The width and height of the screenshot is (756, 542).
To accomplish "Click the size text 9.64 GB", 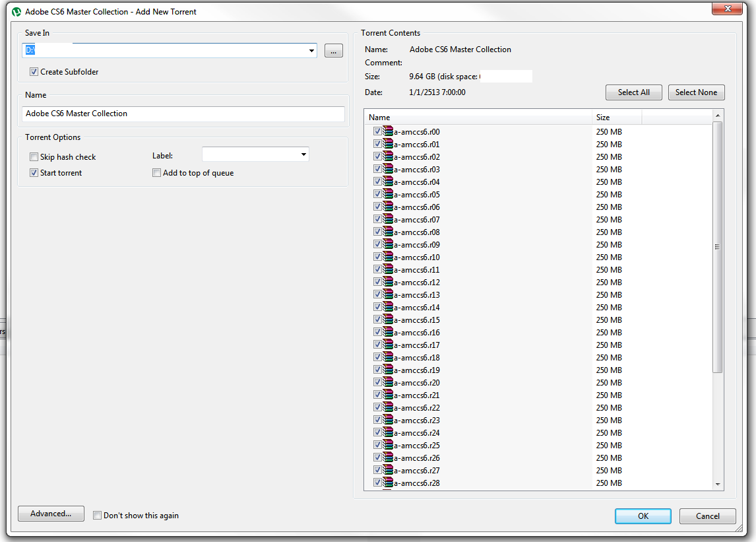I will point(422,77).
